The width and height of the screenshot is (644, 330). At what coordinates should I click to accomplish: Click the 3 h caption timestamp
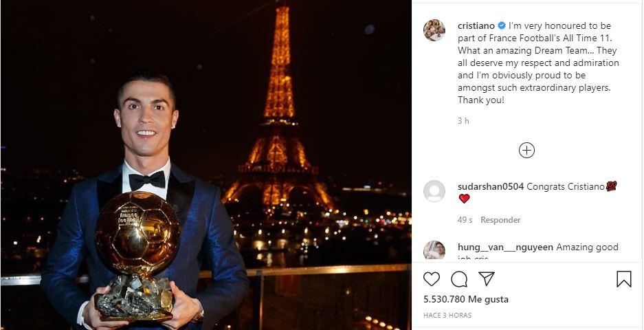coord(463,121)
